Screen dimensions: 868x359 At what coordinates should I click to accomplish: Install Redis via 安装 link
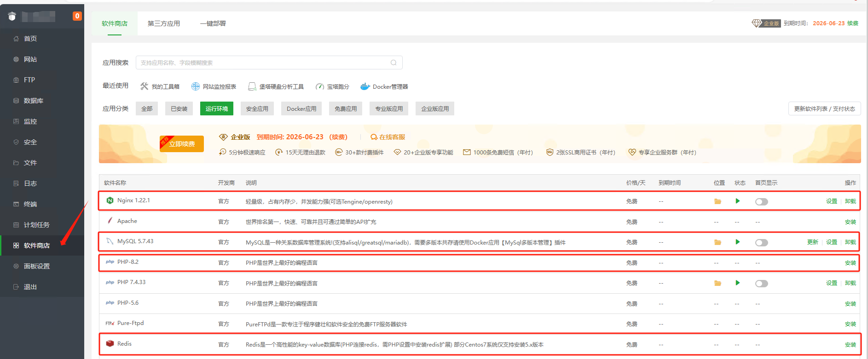tap(850, 345)
